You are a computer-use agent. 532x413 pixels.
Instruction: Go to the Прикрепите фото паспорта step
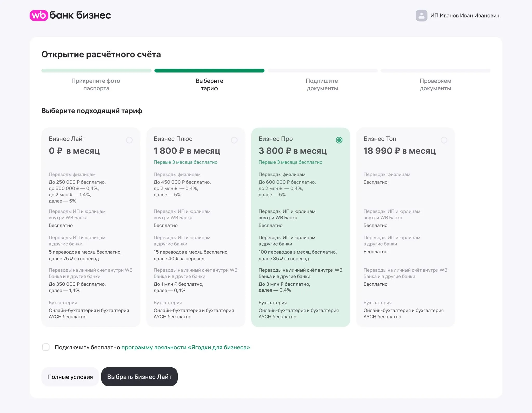[x=96, y=84]
